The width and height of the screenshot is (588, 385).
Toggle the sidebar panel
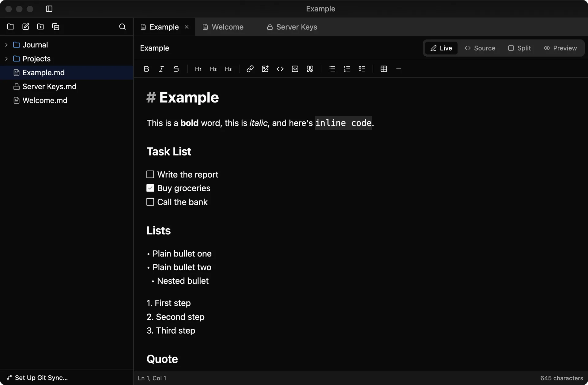[49, 9]
